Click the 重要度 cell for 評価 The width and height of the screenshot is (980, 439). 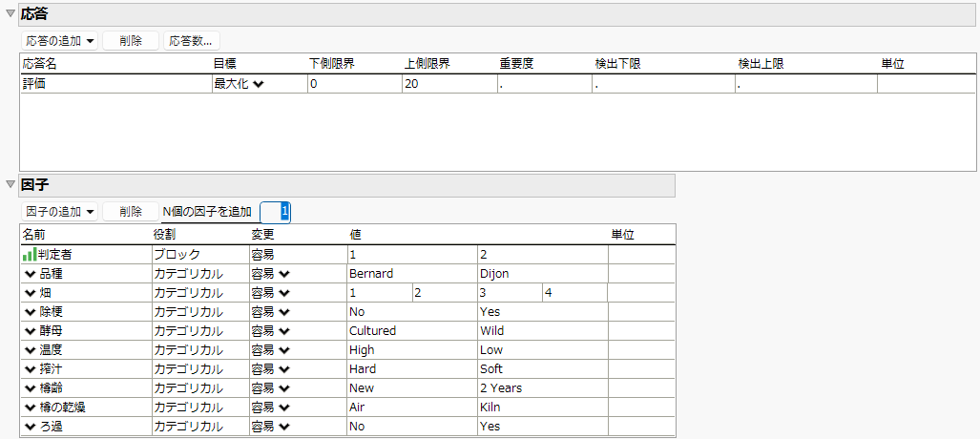tap(544, 84)
